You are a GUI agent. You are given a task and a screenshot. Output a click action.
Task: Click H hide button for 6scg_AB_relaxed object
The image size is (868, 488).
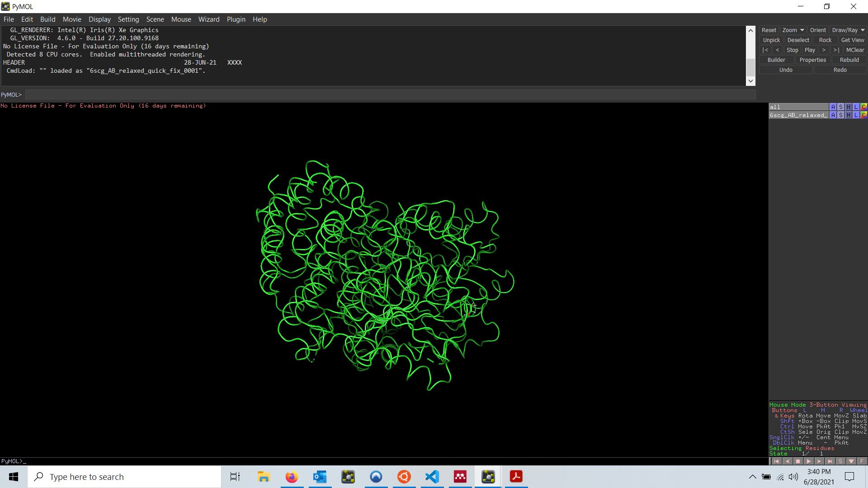click(849, 115)
